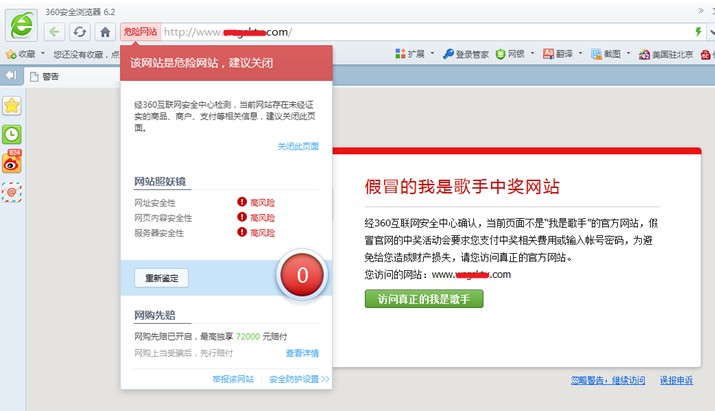Open the home page icon
Screen dimensions: 715x411
pyautogui.click(x=105, y=32)
